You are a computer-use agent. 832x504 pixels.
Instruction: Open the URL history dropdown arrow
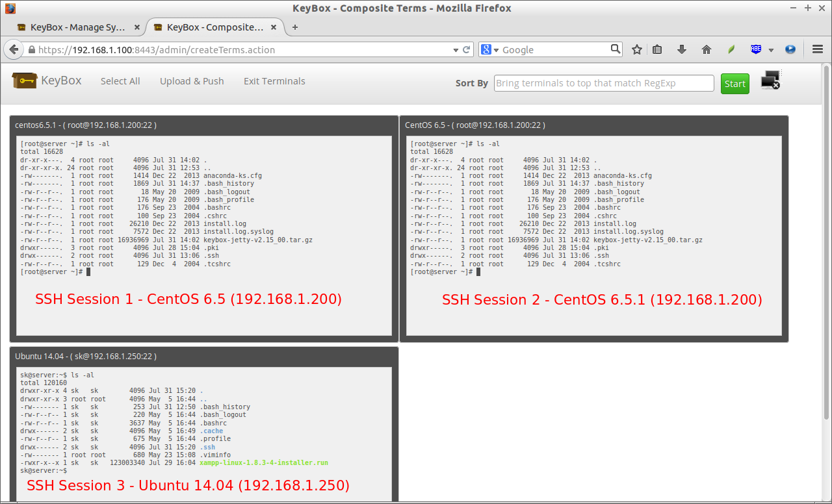click(x=456, y=50)
